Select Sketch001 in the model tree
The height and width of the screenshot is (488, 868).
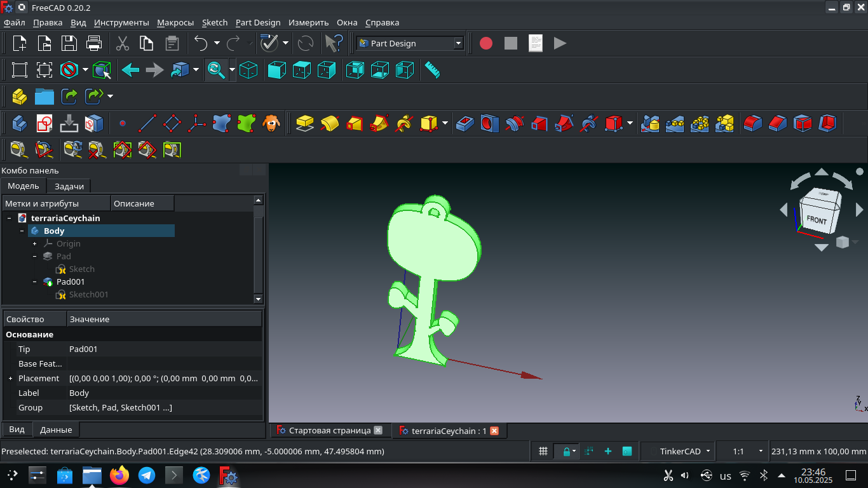click(88, 295)
